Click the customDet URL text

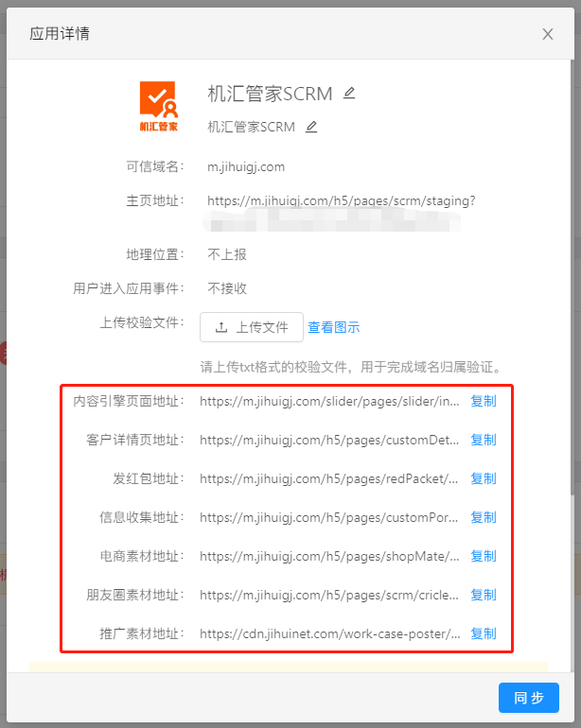coord(329,441)
